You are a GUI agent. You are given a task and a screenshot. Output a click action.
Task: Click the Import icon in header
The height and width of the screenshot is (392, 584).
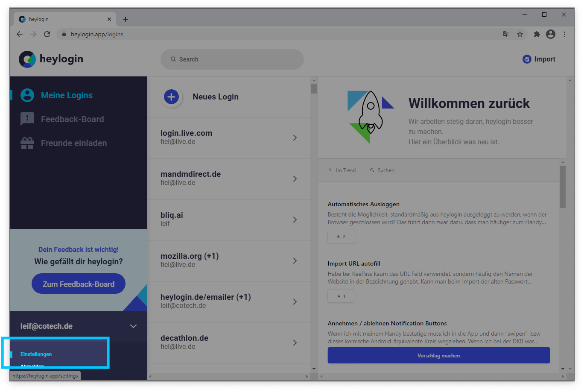(x=527, y=59)
